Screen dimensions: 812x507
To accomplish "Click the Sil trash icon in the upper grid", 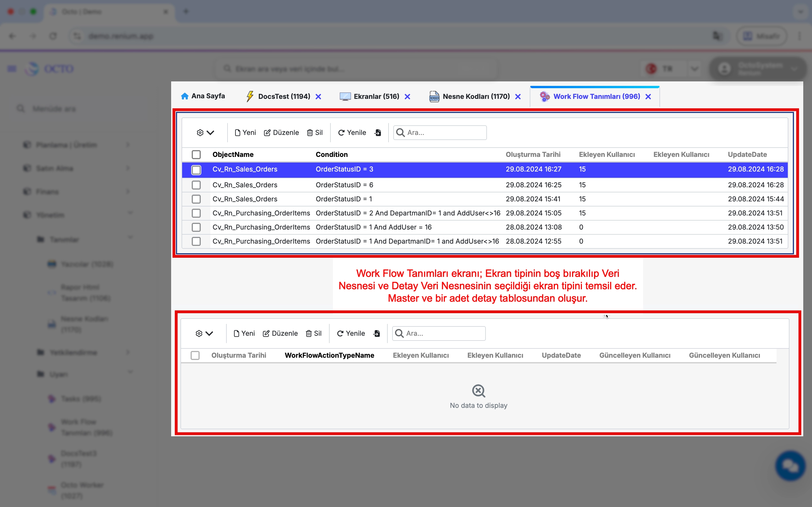I will (x=310, y=133).
